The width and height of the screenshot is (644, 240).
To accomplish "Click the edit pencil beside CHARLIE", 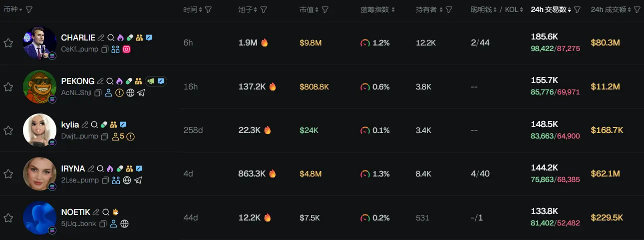I will click(x=101, y=37).
